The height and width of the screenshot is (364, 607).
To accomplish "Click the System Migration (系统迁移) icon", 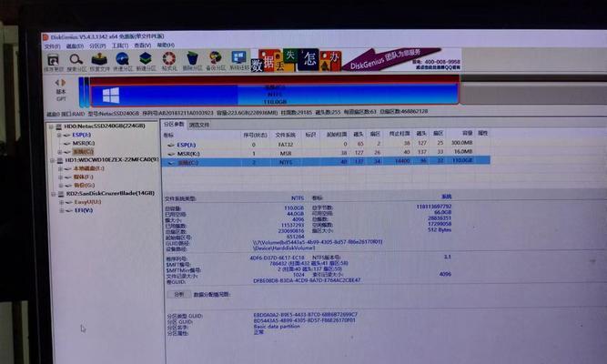I will click(238, 58).
